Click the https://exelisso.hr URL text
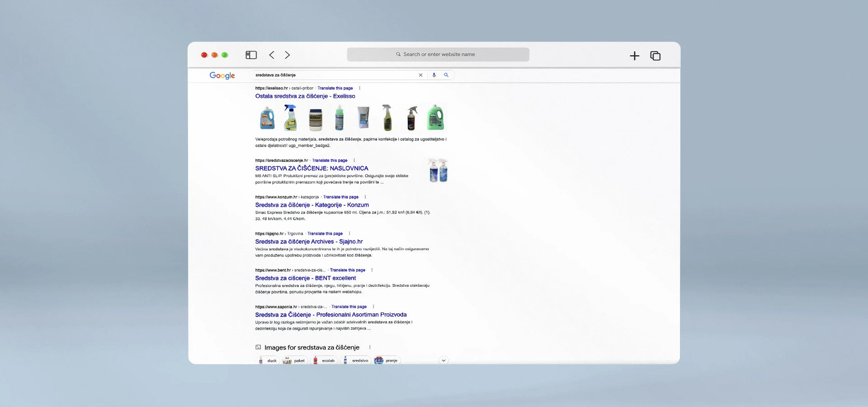This screenshot has width=868, height=407. 271,88
